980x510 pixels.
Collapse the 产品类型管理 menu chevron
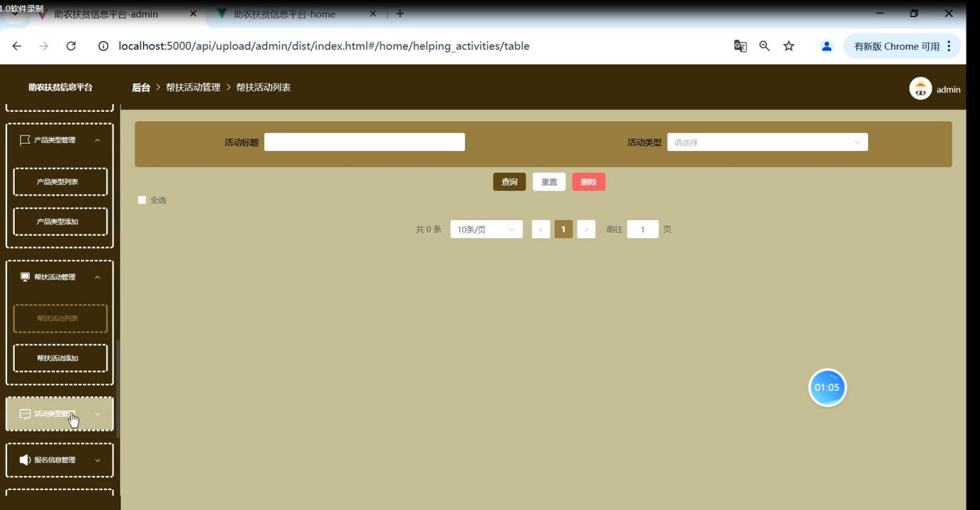[x=98, y=140]
